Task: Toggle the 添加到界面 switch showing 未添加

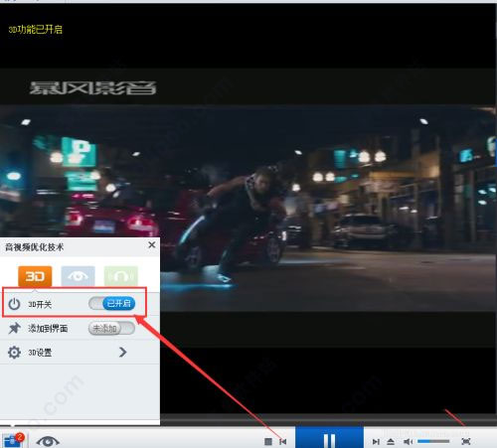Action: [111, 329]
